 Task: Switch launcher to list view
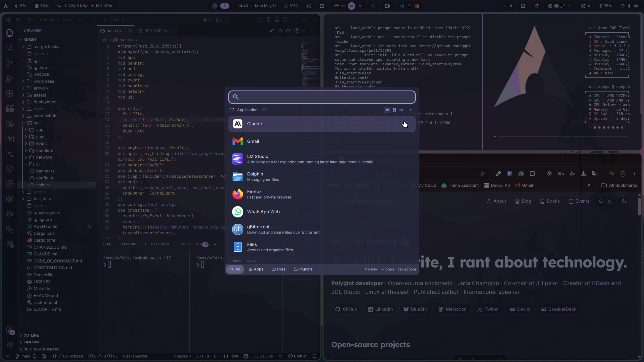pyautogui.click(x=387, y=110)
